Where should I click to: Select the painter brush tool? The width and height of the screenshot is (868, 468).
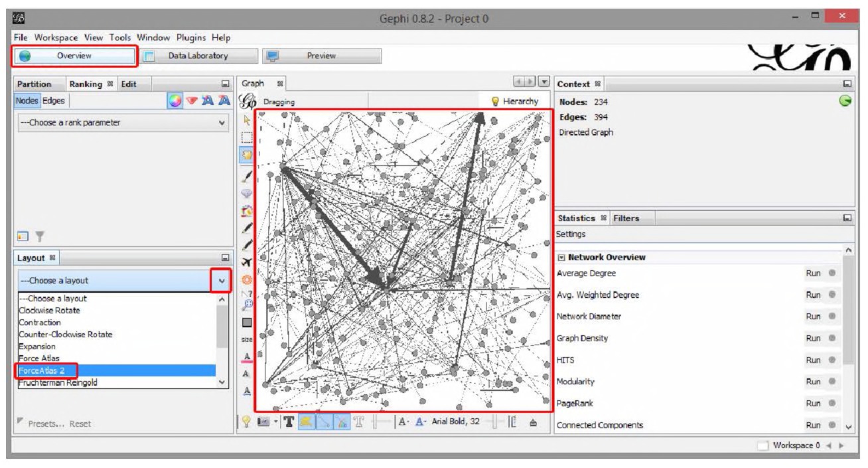[247, 177]
